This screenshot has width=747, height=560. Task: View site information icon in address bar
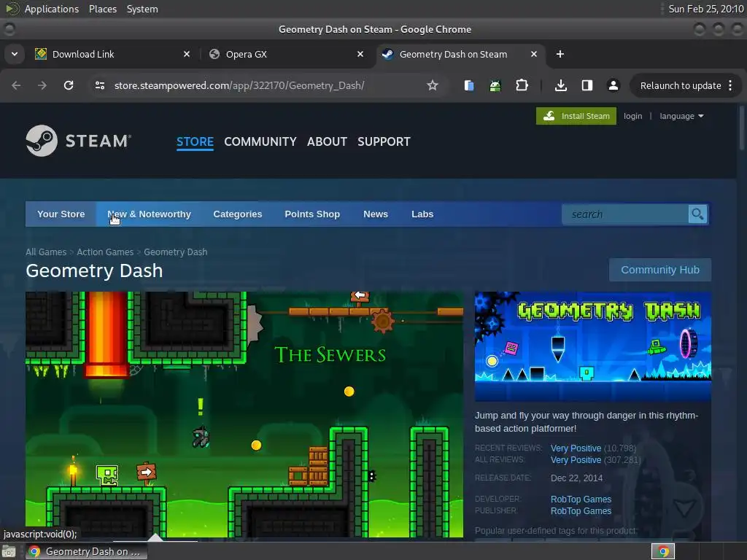point(99,85)
